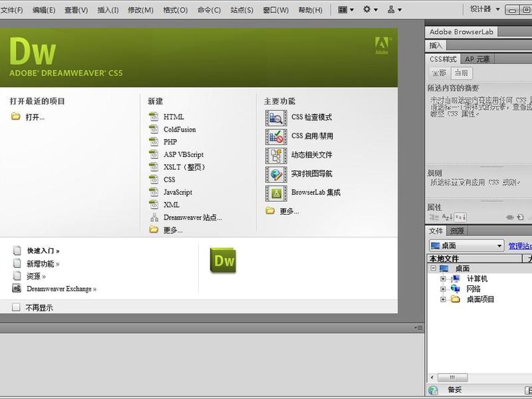Viewport: 532px width, 399px height.
Task: Click the XML new document icon
Action: [x=154, y=205]
